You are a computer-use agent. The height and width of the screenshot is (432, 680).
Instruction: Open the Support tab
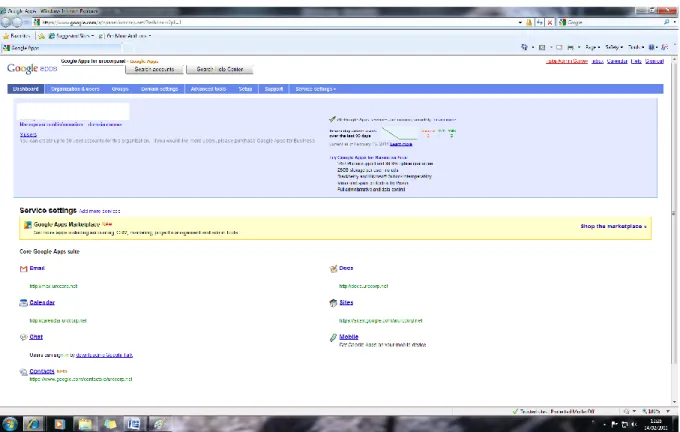(x=274, y=89)
